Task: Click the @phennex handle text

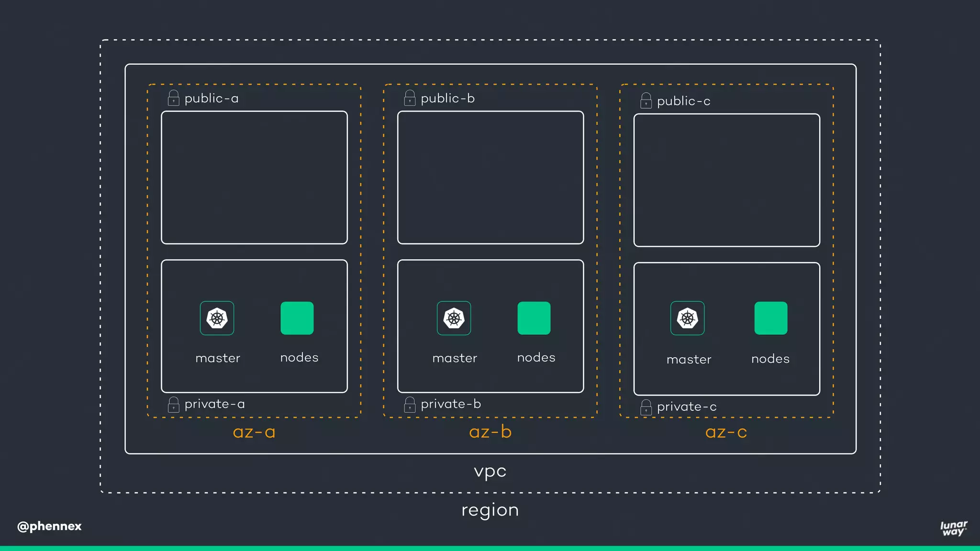Action: point(49,526)
